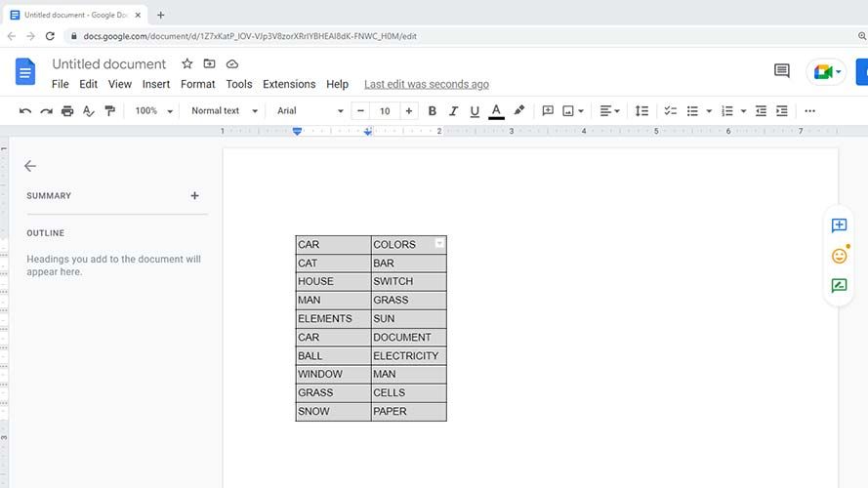Open the Google Meet call dropdown

click(826, 72)
